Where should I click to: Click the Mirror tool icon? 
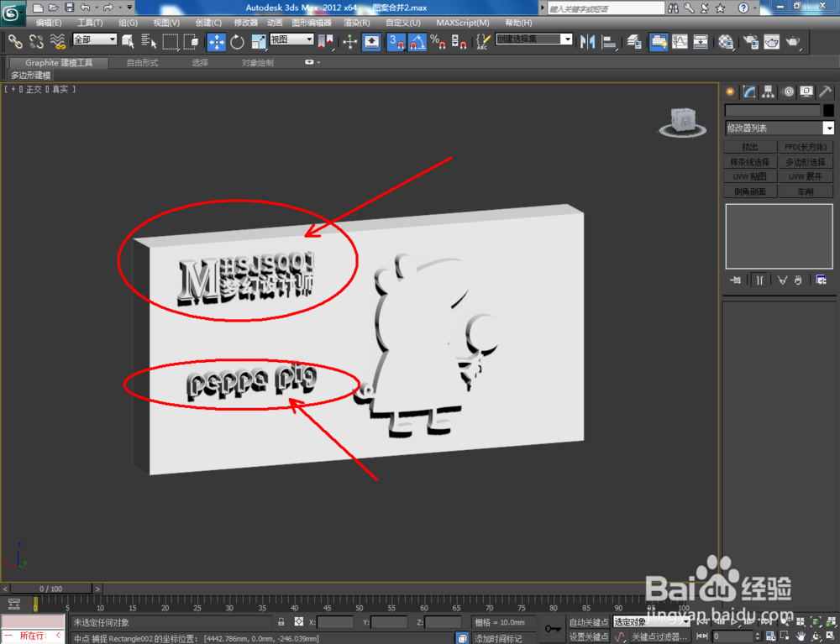[x=588, y=41]
